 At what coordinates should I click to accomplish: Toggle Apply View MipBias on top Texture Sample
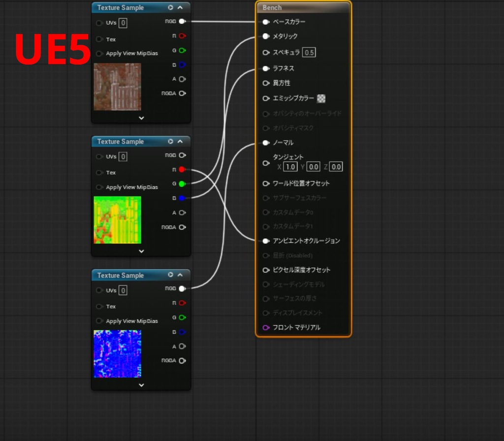(99, 53)
